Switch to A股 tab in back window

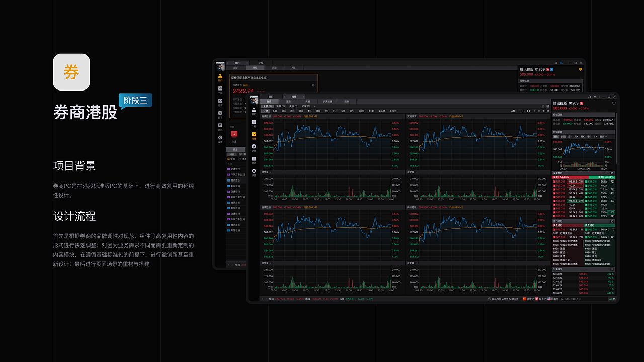pyautogui.click(x=293, y=67)
